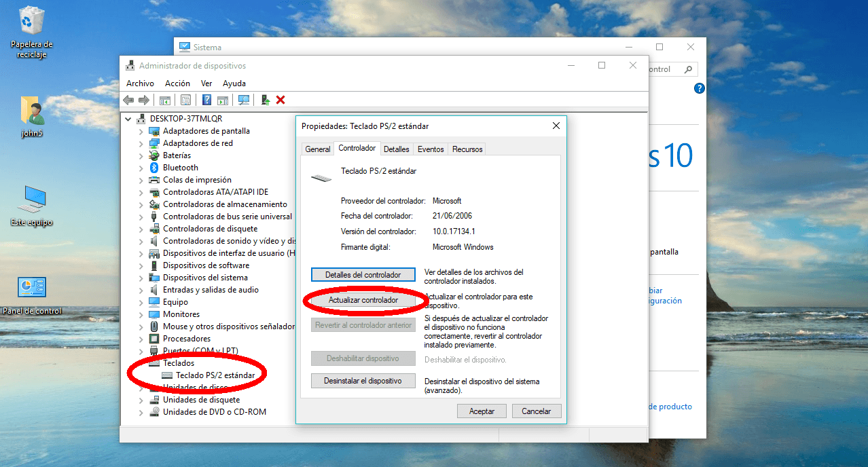
Task: Select the Controladoras de bus serie universal USB icon
Action: click(154, 217)
